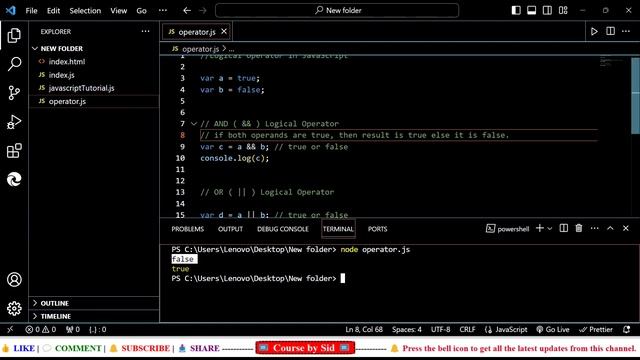The image size is (640, 360).
Task: Split the terminal panel
Action: (x=564, y=229)
